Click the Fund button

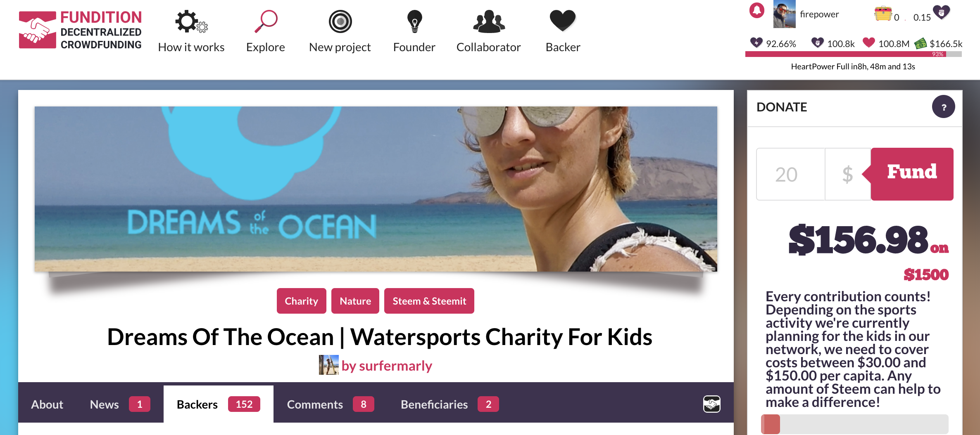coord(912,174)
